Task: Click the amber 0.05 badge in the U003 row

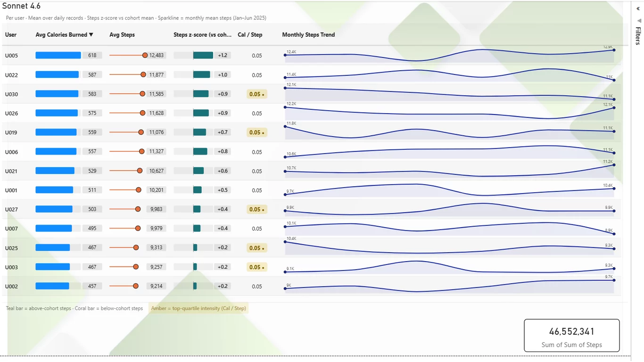Action: click(x=257, y=267)
